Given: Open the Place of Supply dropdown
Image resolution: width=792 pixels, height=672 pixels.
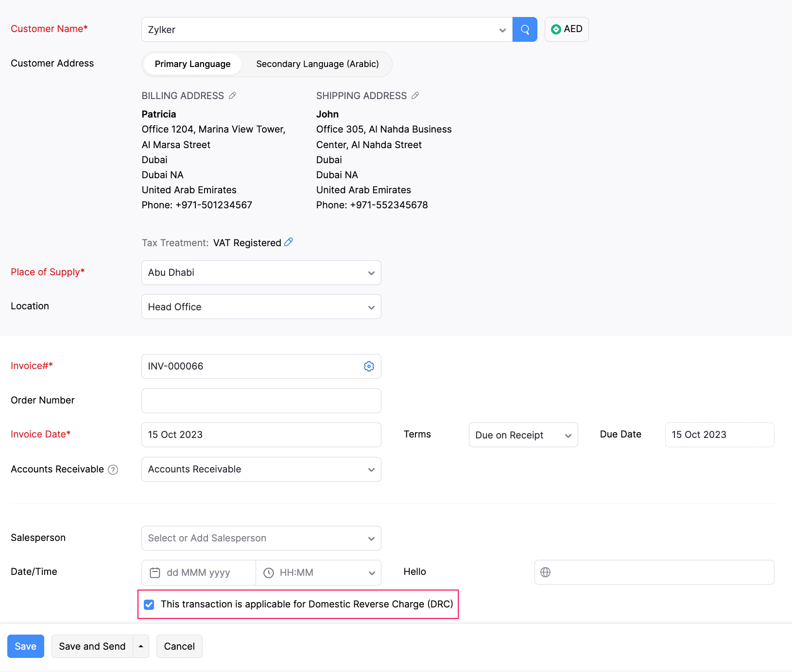Looking at the screenshot, I should 261,272.
